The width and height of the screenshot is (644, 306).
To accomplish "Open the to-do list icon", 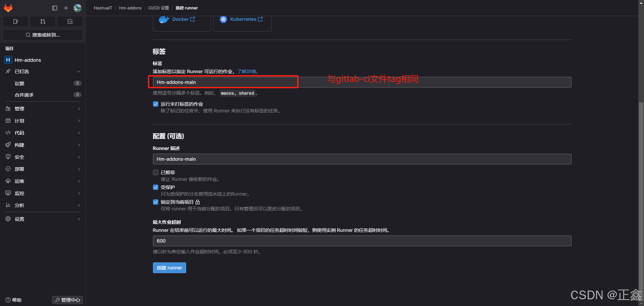I will [x=70, y=21].
